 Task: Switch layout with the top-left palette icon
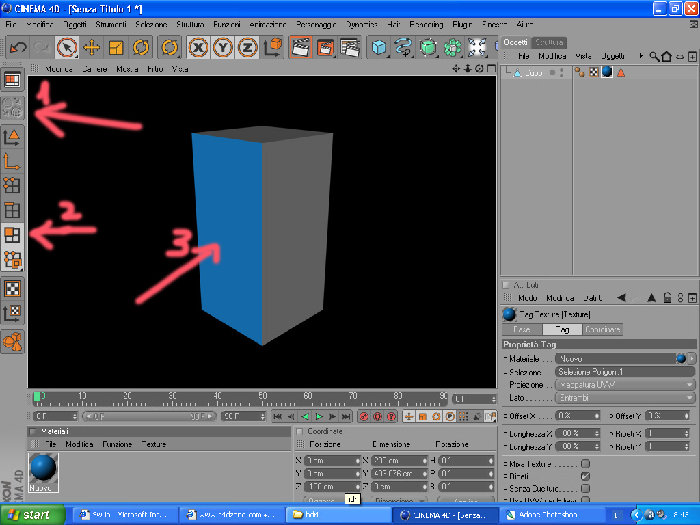coord(12,80)
